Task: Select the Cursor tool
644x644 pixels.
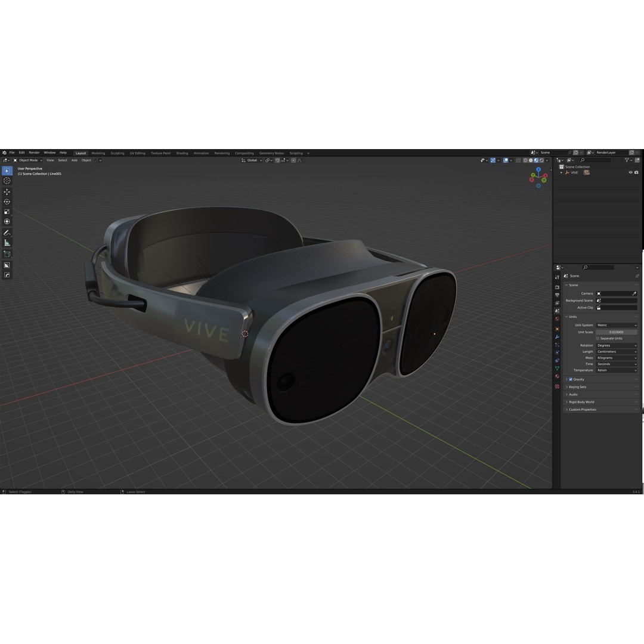Action: [x=7, y=180]
